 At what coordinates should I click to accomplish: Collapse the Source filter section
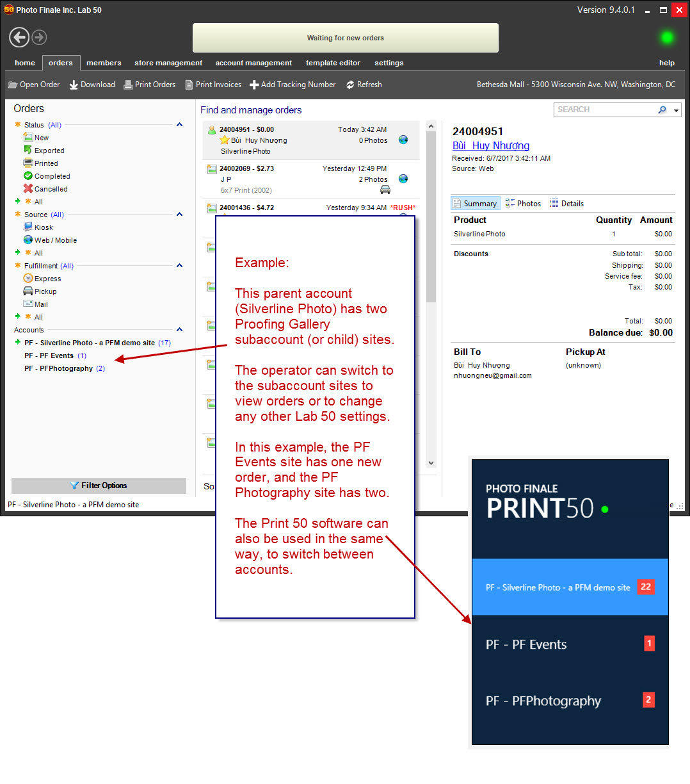[x=179, y=215]
